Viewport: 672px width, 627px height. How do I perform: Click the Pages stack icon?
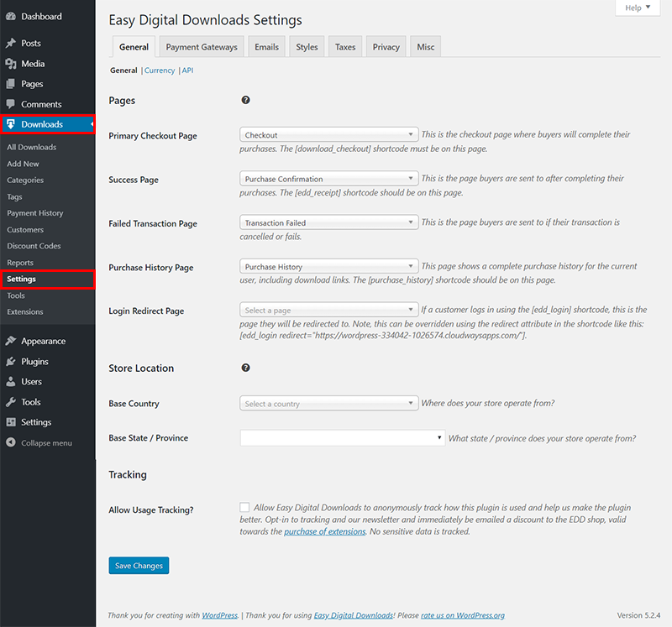click(11, 83)
